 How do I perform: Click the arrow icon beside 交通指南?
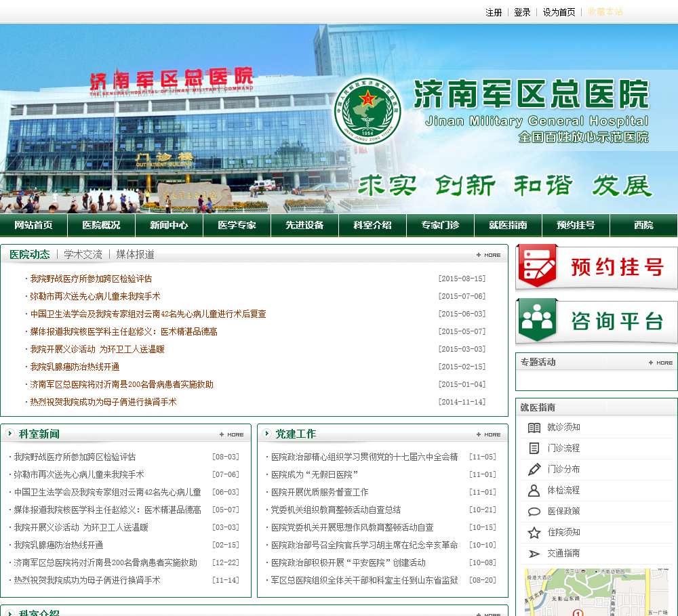click(534, 554)
